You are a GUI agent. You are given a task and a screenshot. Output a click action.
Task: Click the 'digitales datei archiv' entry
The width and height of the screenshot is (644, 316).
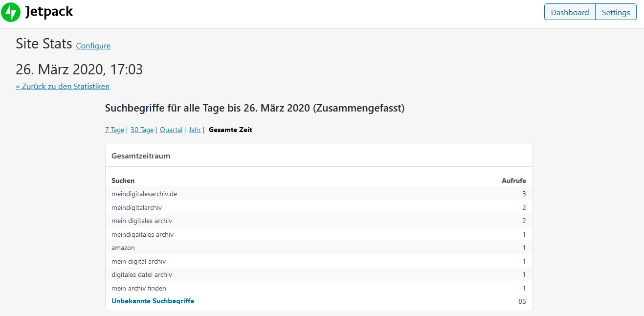(142, 275)
